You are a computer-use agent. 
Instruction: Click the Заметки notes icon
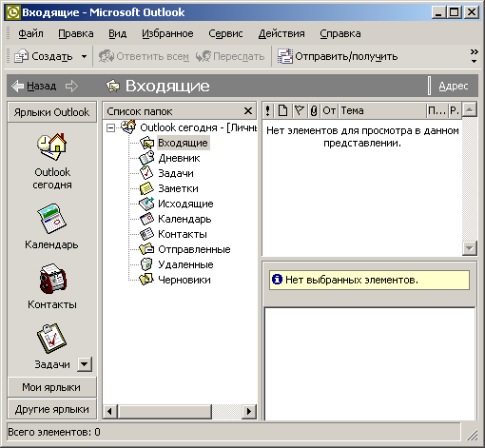tap(147, 188)
